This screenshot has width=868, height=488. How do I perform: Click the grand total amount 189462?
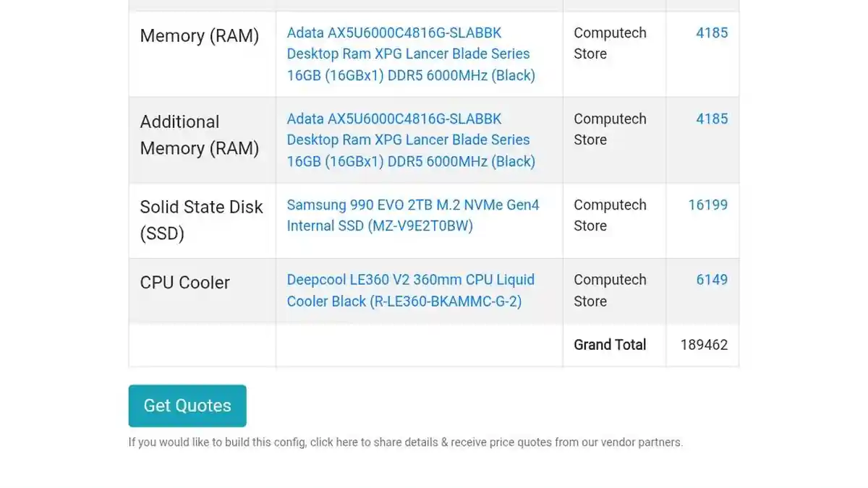pos(704,345)
